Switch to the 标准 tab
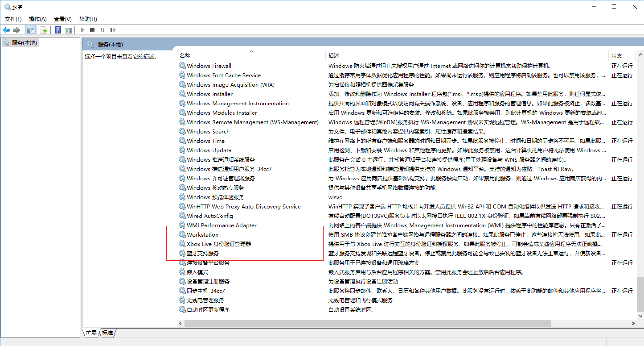Screen dimensions: 644x346 point(107,333)
